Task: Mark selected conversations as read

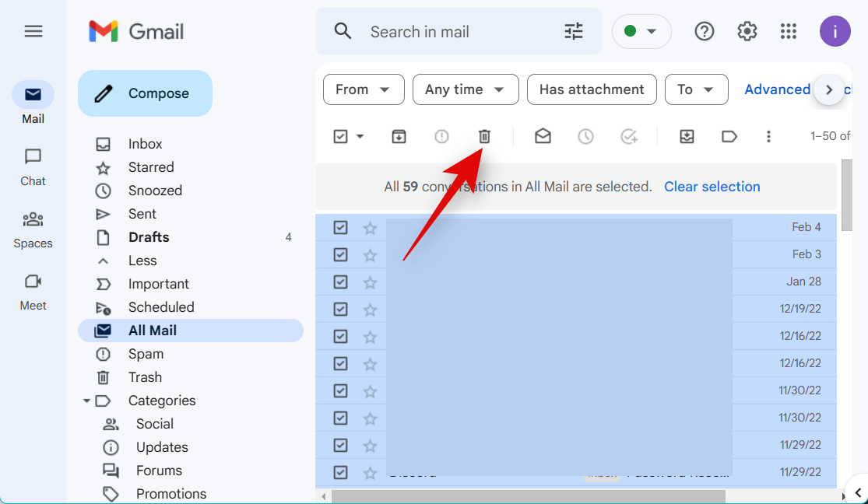Action: pos(543,136)
